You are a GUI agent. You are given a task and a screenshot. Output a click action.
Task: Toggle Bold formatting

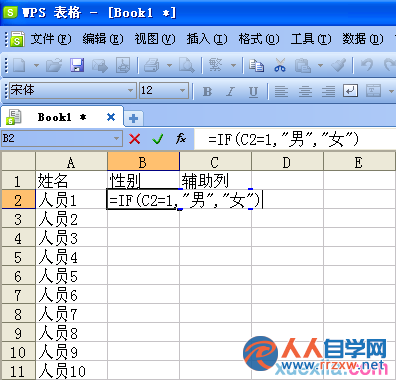pos(207,91)
